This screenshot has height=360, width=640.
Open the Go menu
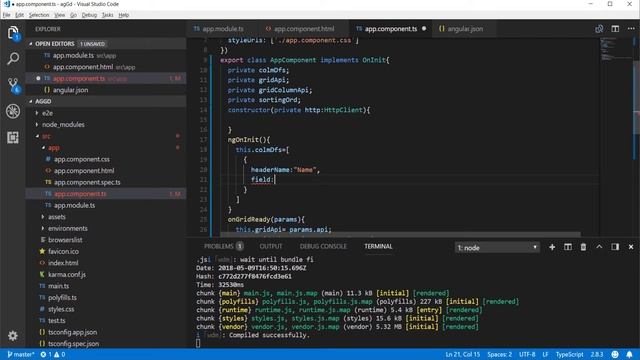point(73,15)
